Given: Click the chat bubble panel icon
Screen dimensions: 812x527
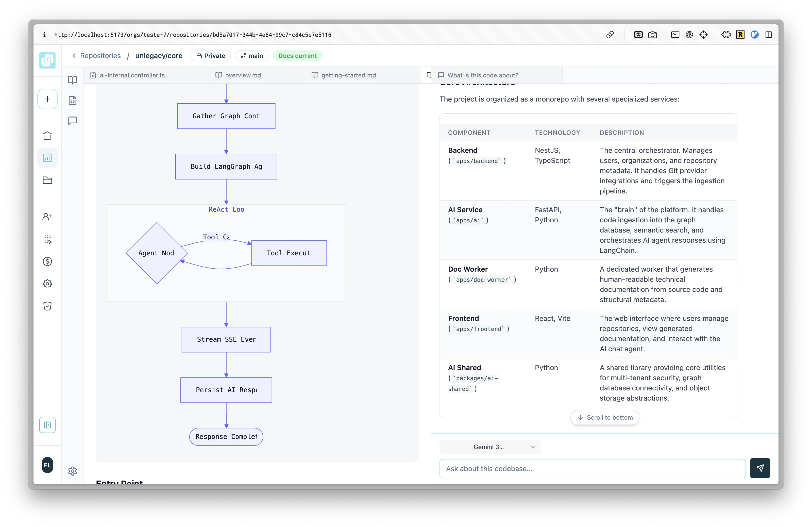Looking at the screenshot, I should [x=73, y=121].
